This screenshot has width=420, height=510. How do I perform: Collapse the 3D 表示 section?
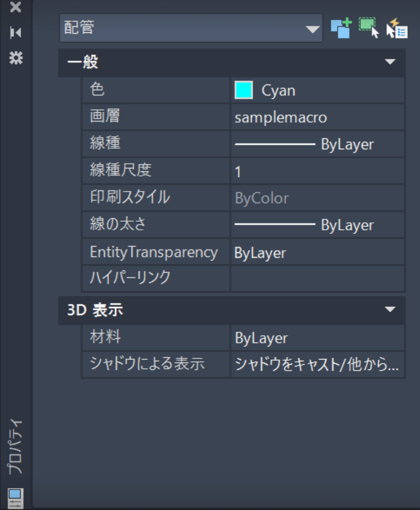coord(390,310)
